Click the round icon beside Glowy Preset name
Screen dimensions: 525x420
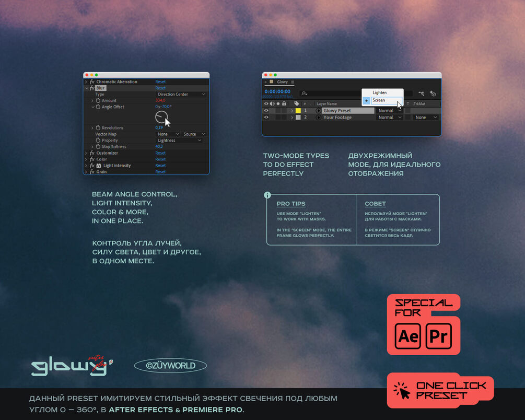319,111
